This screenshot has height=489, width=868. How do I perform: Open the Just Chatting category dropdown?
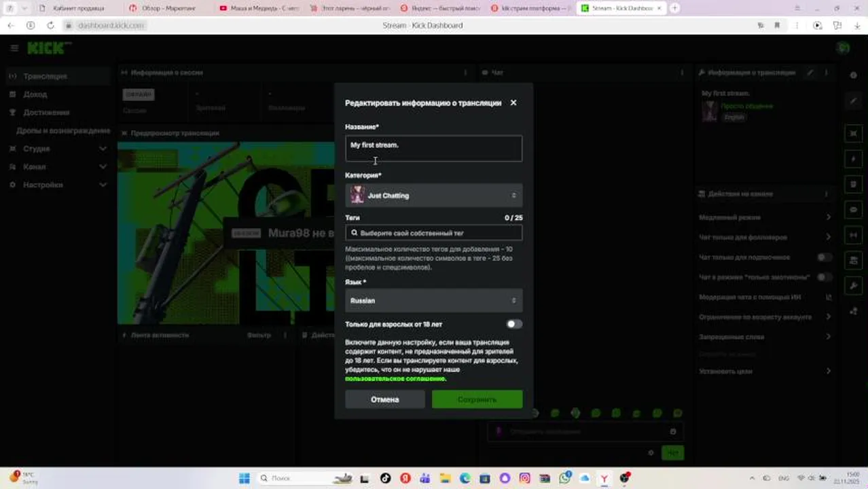click(x=433, y=196)
